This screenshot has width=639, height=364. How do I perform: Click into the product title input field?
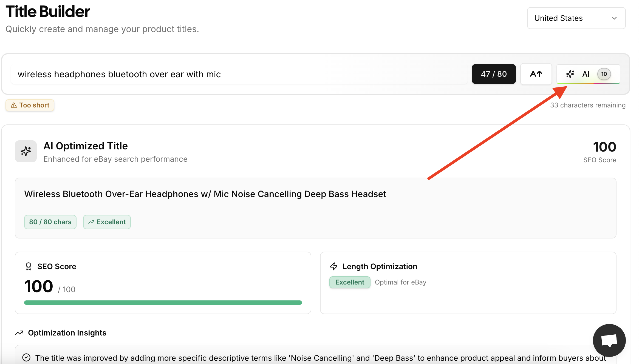(239, 74)
